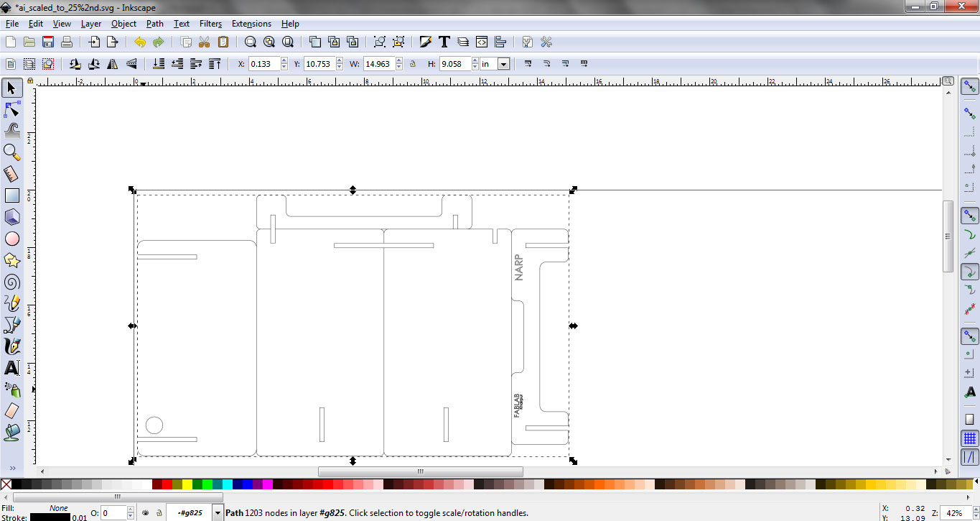Select the Selector arrow tool
980x521 pixels.
12,88
